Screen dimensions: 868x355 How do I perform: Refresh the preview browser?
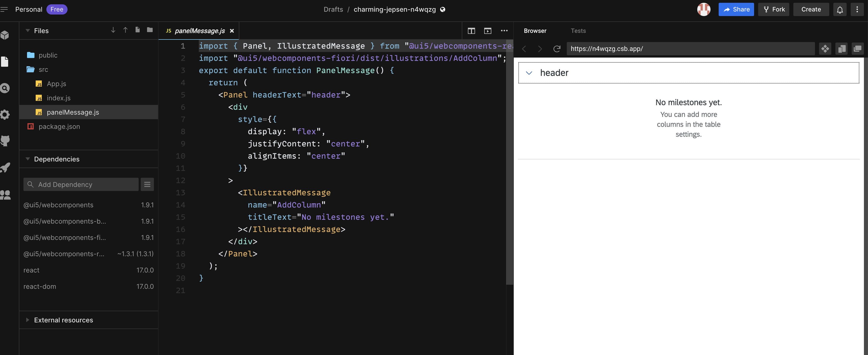pos(557,48)
